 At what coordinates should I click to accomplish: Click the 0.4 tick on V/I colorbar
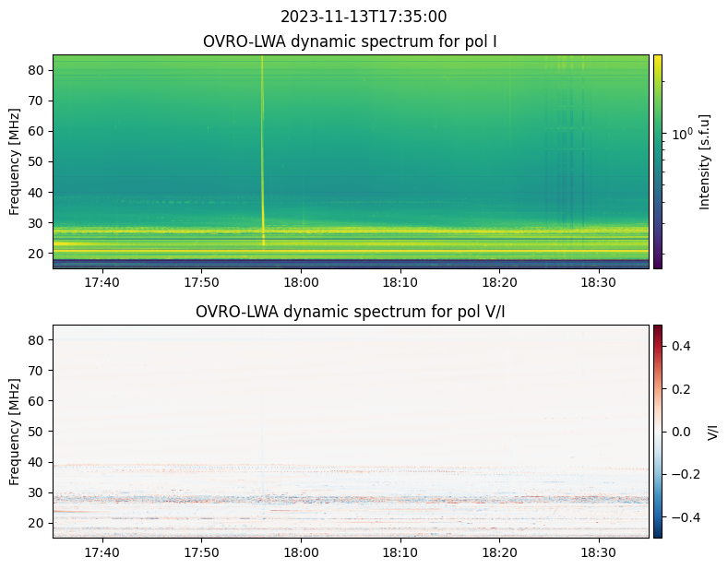(x=679, y=345)
